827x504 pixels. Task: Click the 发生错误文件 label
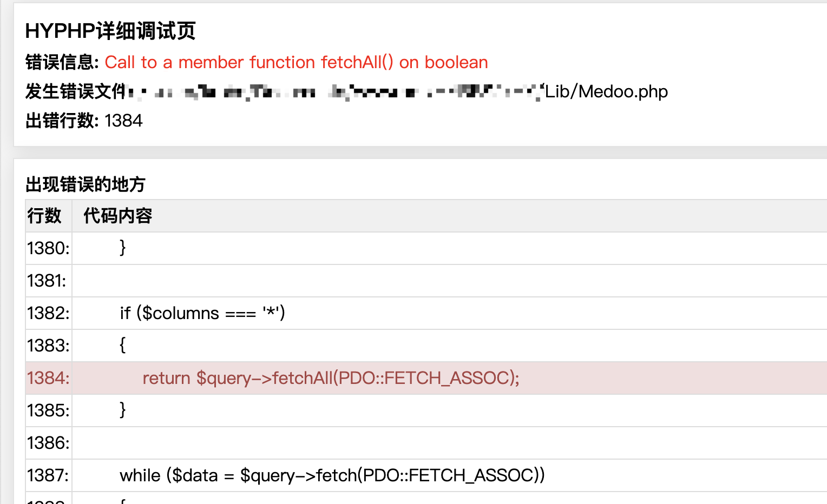point(73,91)
